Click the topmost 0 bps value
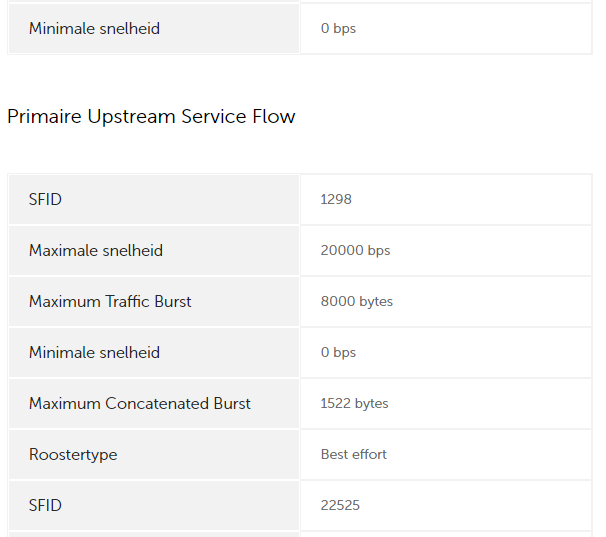606x537 pixels. [338, 29]
